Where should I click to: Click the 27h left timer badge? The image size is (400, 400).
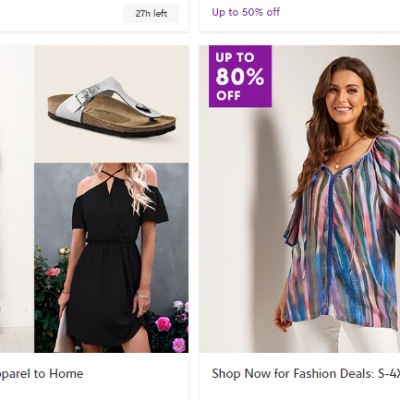[151, 14]
